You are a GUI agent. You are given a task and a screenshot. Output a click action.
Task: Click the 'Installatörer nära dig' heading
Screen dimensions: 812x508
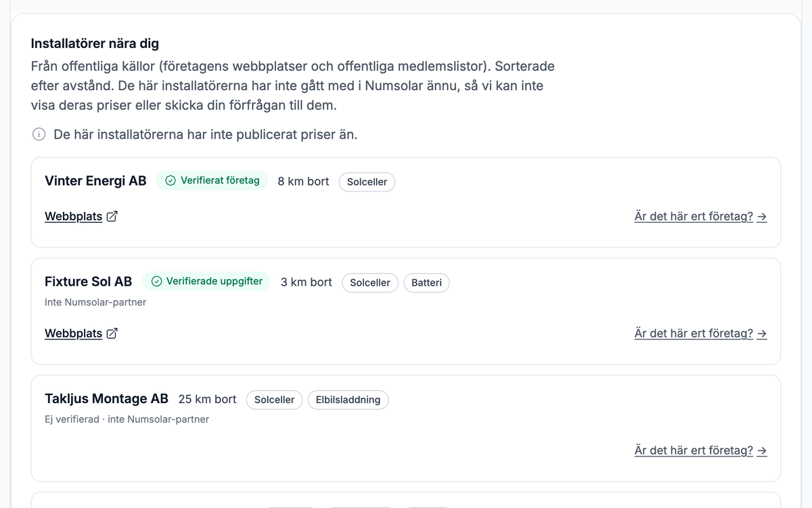[x=95, y=43]
